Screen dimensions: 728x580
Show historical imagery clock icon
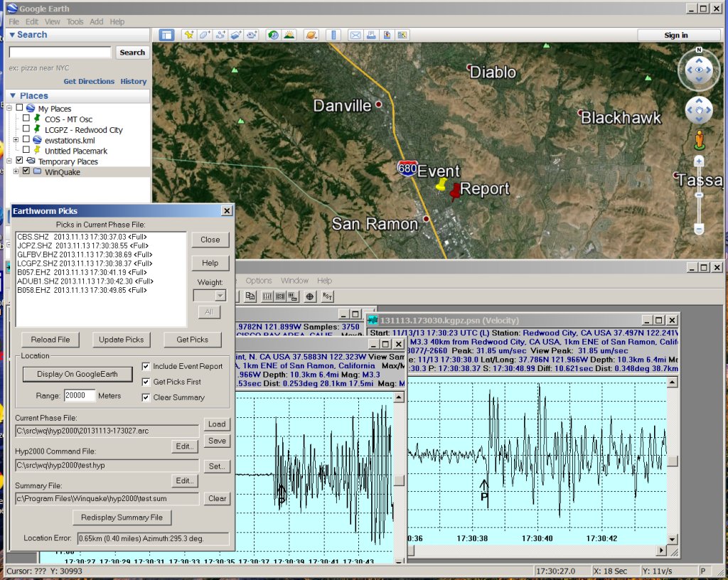[x=274, y=36]
